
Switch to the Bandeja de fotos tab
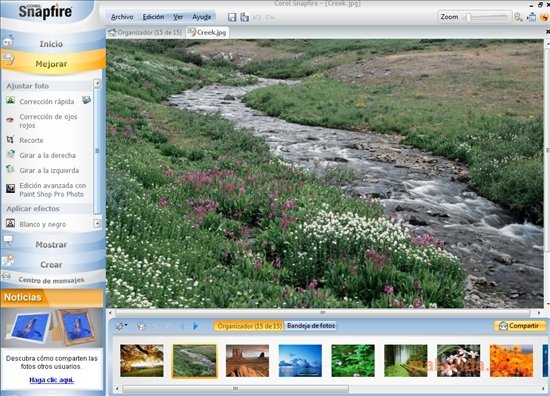[311, 326]
